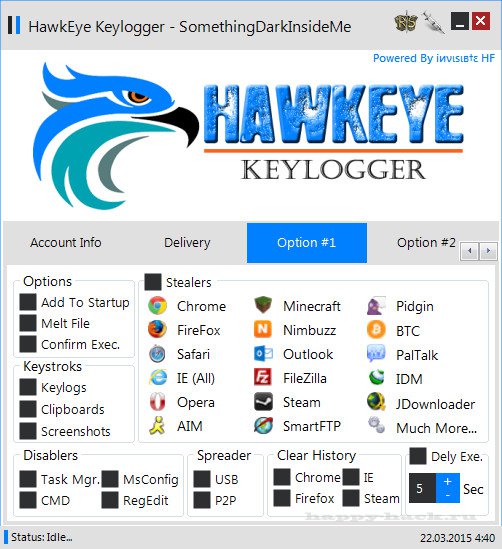Enable the Dely Exe. checkbox
Screen dimensions: 502x549
[x=418, y=456]
